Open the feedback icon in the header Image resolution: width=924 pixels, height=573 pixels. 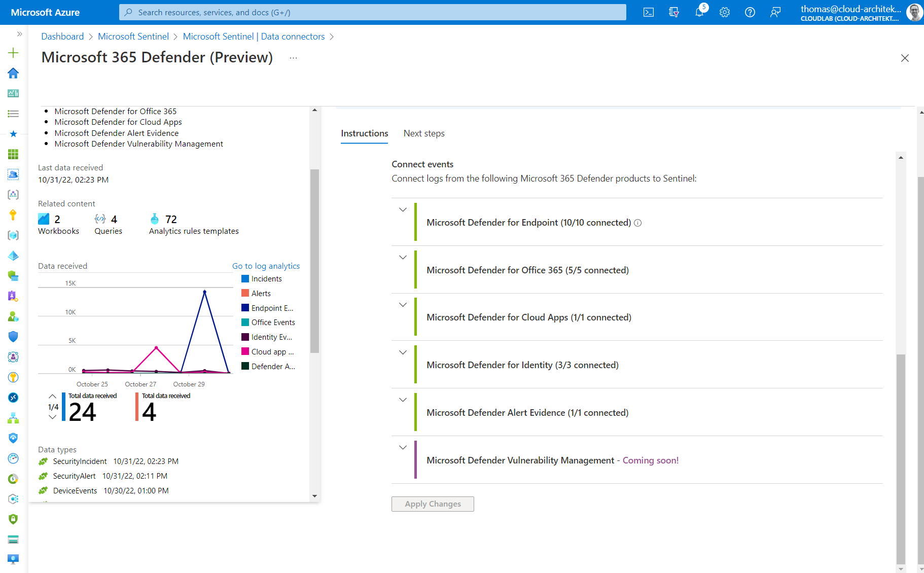tap(775, 12)
